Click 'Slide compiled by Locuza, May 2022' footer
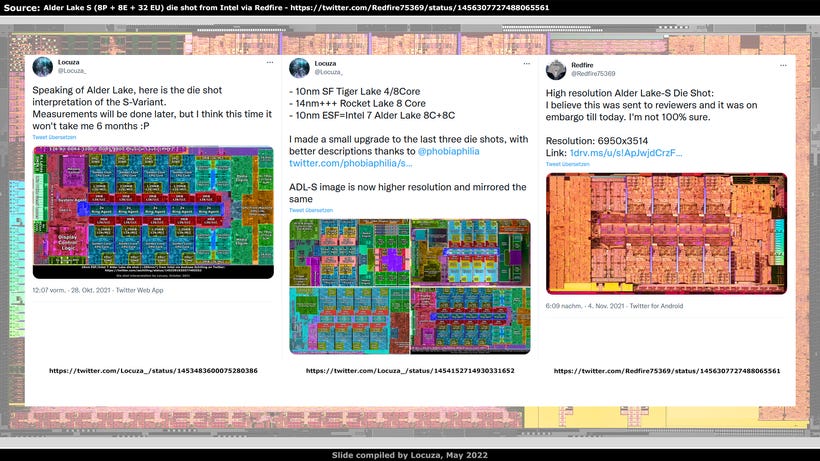 (409, 455)
